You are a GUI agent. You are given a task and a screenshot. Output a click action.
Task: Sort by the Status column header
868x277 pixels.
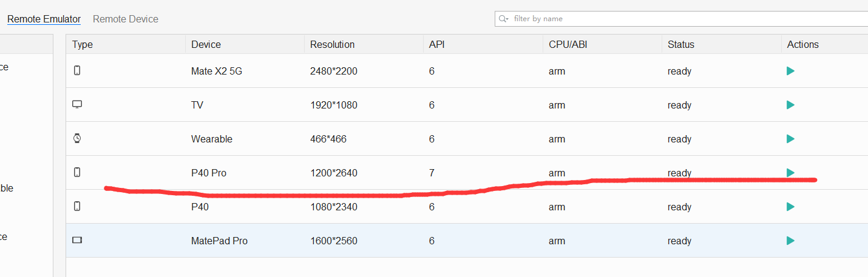coord(681,44)
